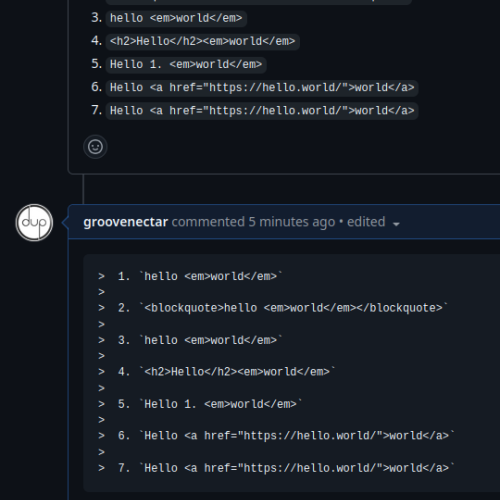
Task: Click the empty '>' line below quoted line 1
Action: pyautogui.click(x=102, y=292)
